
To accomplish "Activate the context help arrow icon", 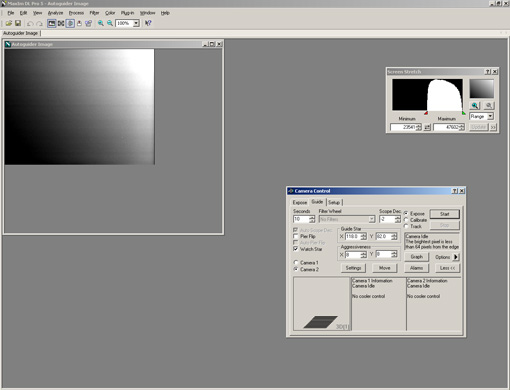I will (148, 23).
